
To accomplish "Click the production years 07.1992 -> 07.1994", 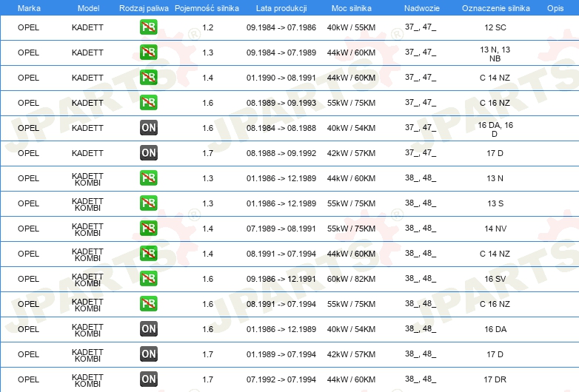I will tap(281, 379).
